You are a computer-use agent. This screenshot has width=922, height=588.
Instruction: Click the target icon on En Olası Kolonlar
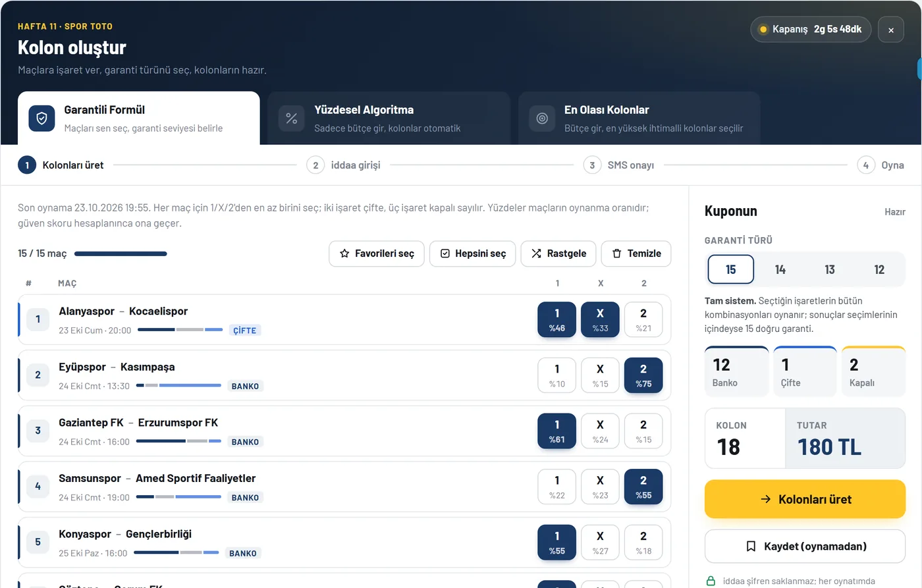[x=542, y=119]
